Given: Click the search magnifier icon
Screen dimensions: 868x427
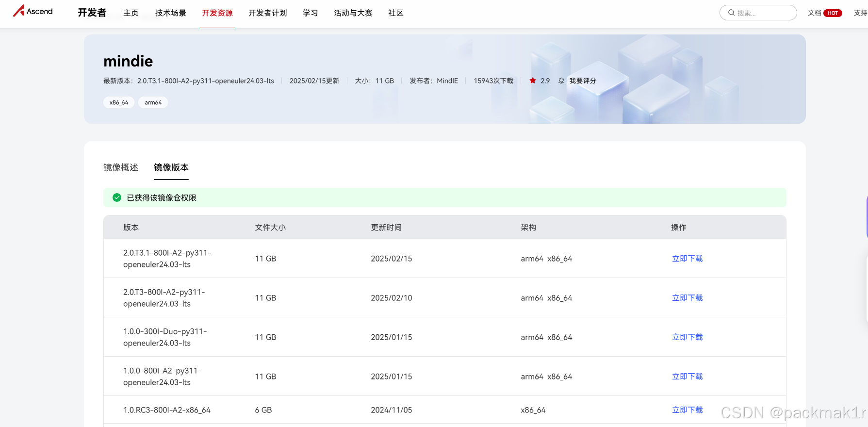Looking at the screenshot, I should (731, 13).
